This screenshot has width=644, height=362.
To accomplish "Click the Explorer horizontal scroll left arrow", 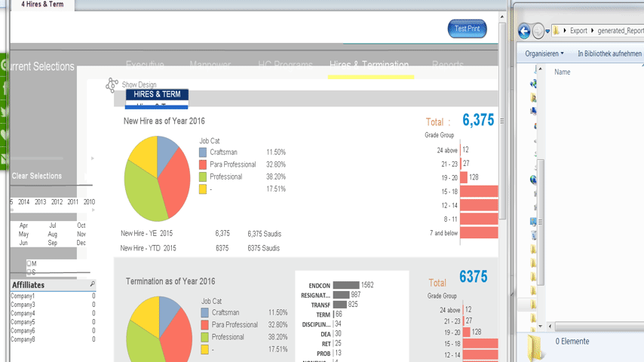I will pos(550,327).
